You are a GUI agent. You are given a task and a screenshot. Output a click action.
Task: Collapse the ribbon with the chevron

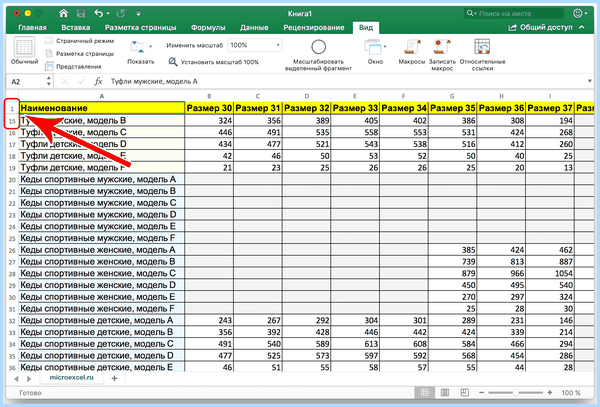click(x=582, y=28)
